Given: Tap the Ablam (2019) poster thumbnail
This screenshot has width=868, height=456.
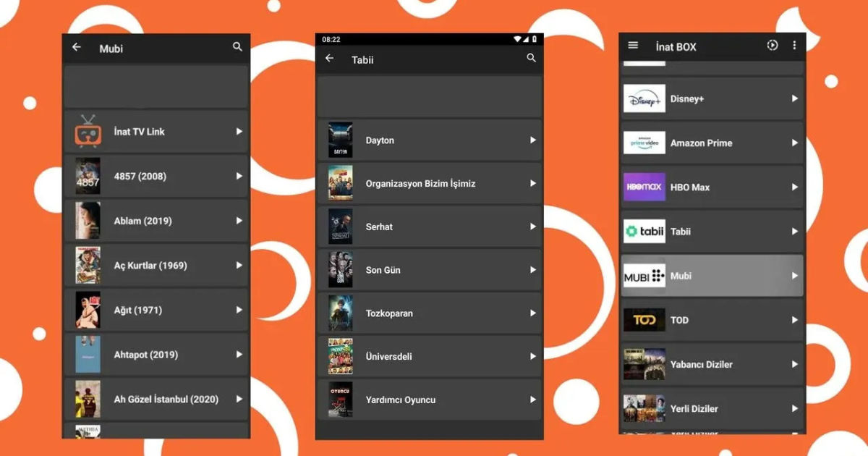Looking at the screenshot, I should [x=88, y=221].
